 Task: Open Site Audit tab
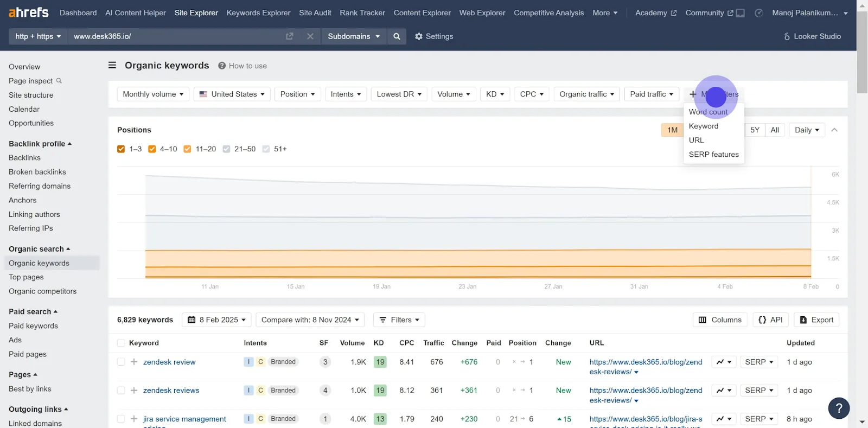point(315,13)
